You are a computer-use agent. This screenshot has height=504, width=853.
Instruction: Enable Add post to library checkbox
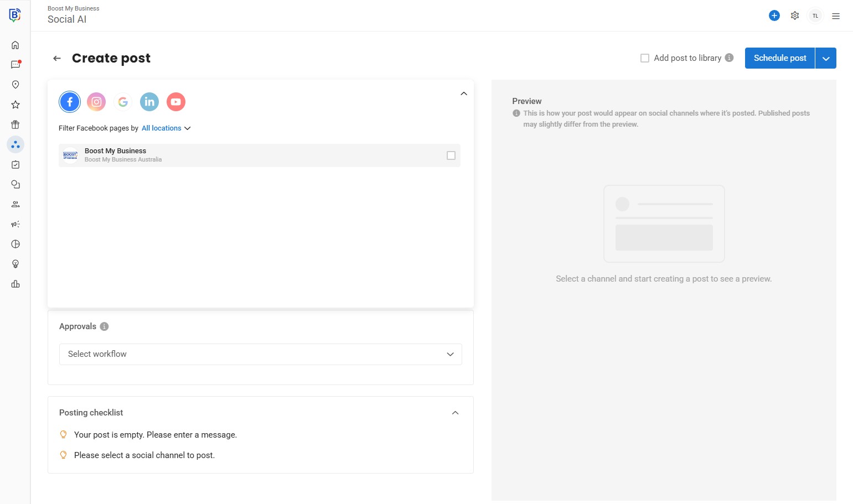tap(645, 58)
